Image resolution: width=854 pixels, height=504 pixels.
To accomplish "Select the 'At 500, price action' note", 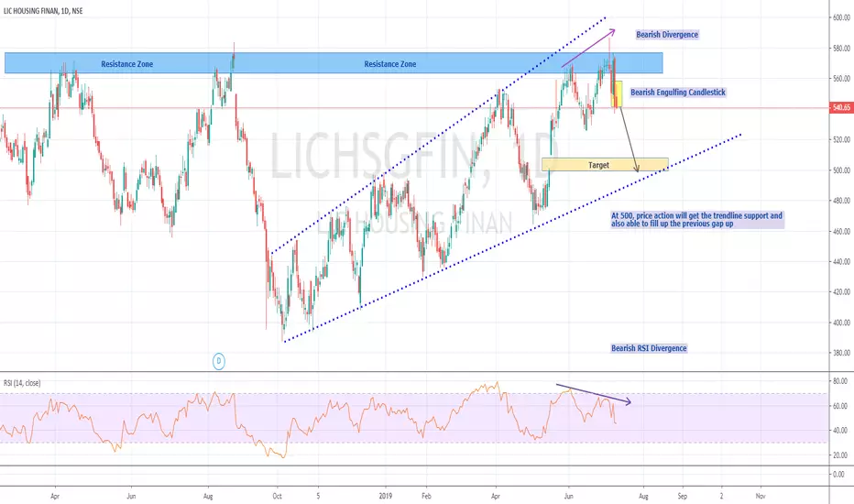I will click(696, 220).
